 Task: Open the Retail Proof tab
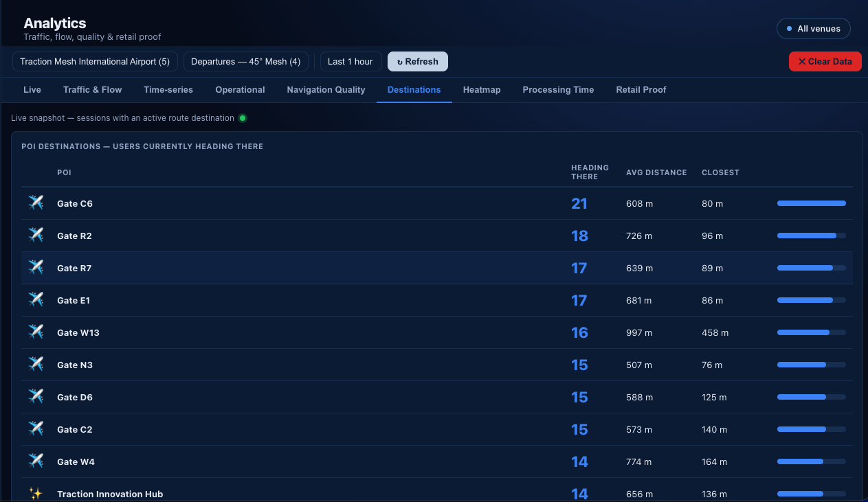(x=641, y=90)
